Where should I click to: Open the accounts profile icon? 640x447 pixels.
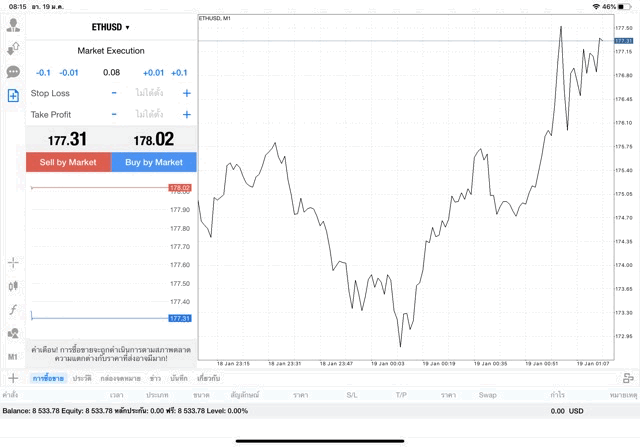pos(13,25)
